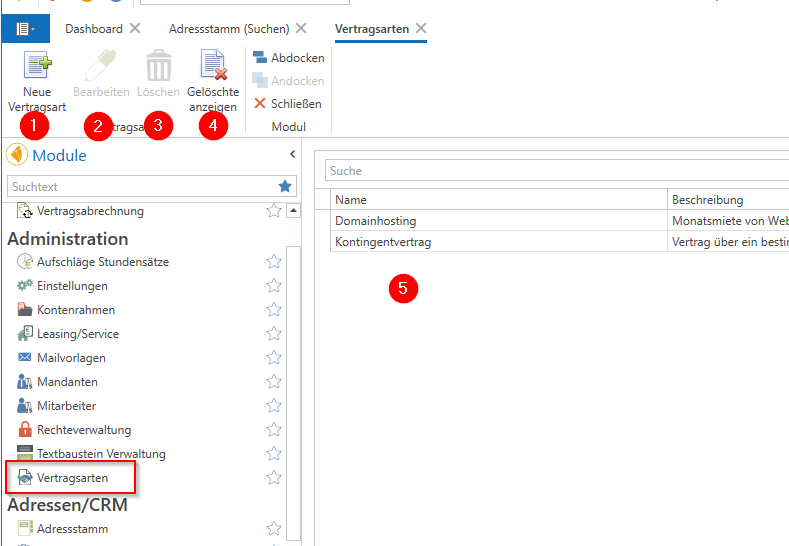789x546 pixels.
Task: Click the Suchtext module search field
Action: coord(140,186)
